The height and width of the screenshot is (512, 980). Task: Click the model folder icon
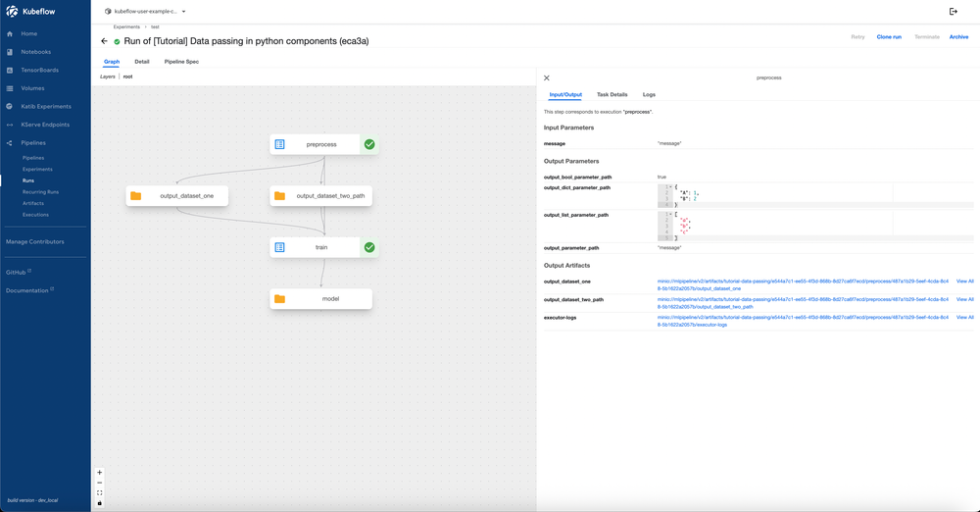pos(280,298)
